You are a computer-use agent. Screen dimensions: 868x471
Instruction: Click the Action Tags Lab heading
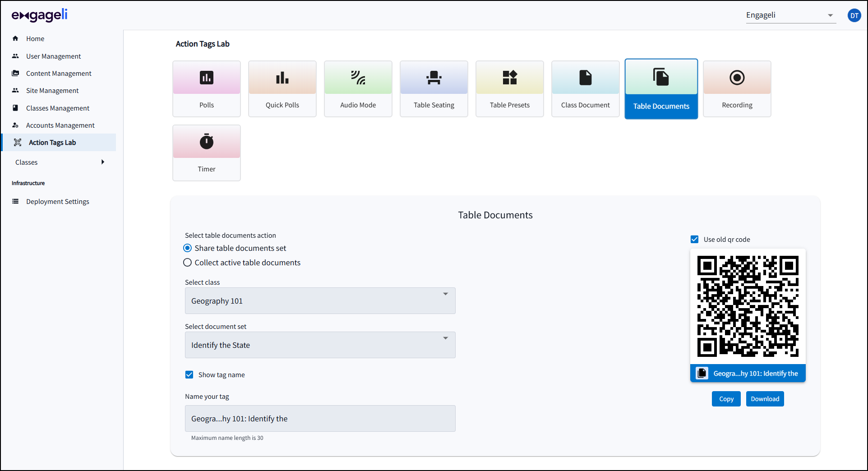point(203,44)
